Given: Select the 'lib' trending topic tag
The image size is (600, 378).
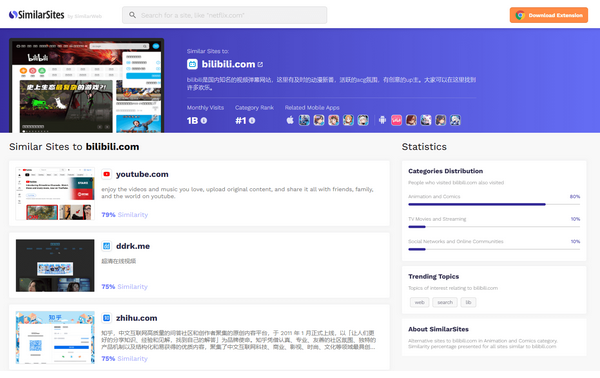Looking at the screenshot, I should point(468,302).
